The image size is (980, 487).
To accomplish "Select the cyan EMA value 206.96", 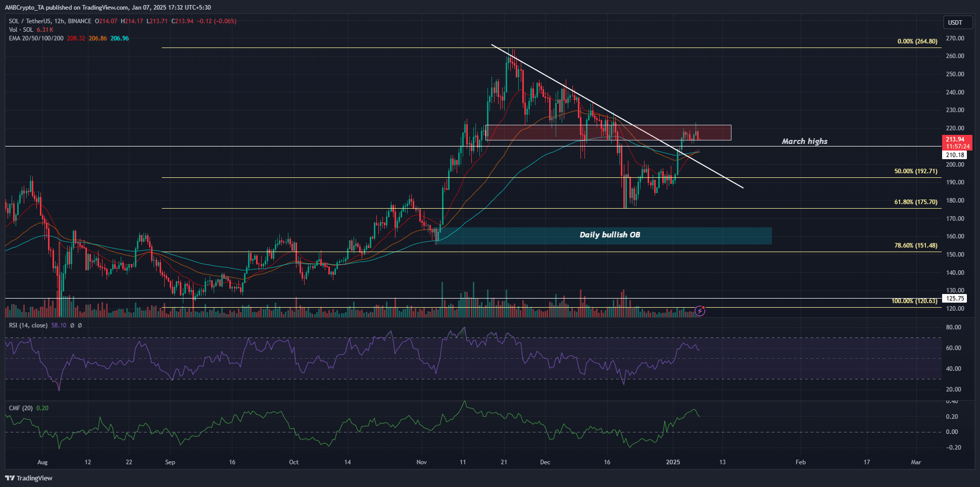I will pyautogui.click(x=120, y=38).
